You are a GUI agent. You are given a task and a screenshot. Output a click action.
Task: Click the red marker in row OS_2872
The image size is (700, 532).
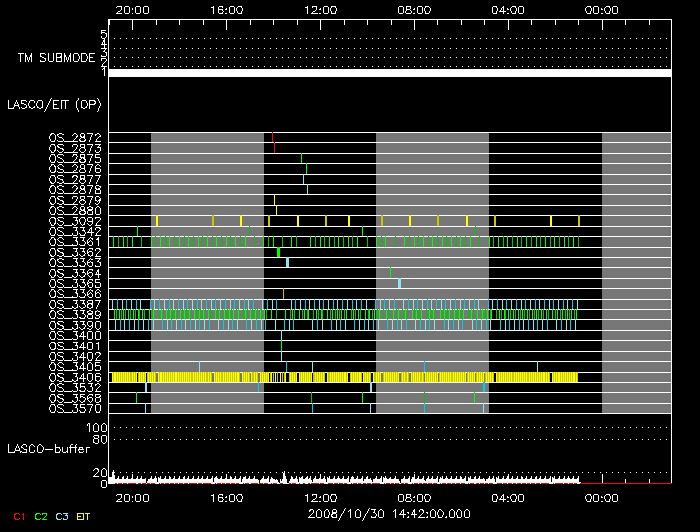[273, 138]
